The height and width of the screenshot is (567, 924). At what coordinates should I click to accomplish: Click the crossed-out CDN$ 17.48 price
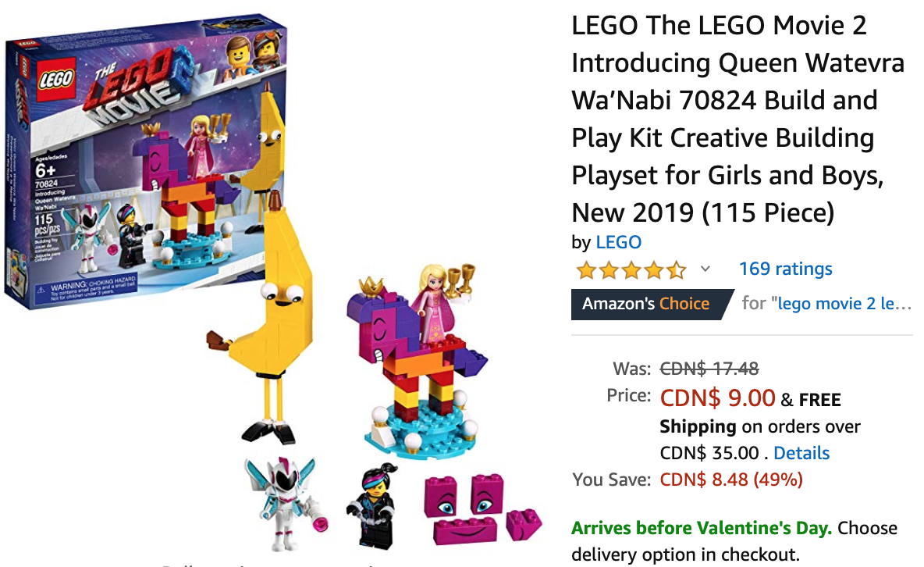pos(709,369)
